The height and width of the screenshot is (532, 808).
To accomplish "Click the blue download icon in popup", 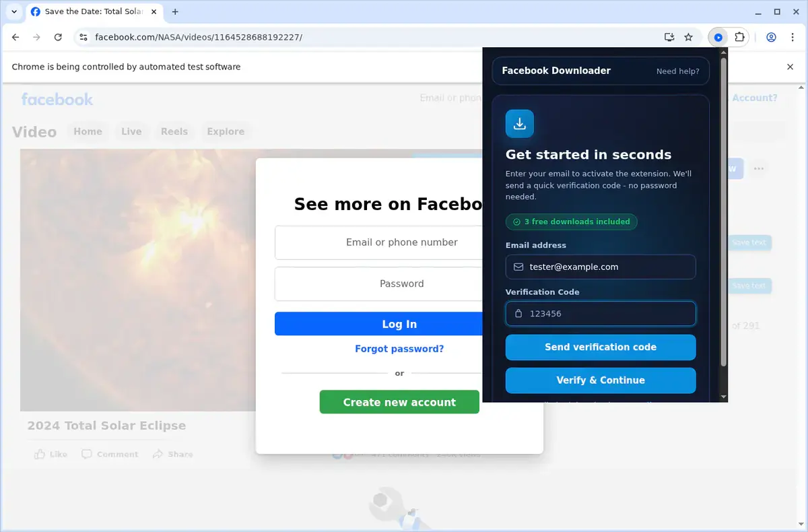I will click(520, 124).
